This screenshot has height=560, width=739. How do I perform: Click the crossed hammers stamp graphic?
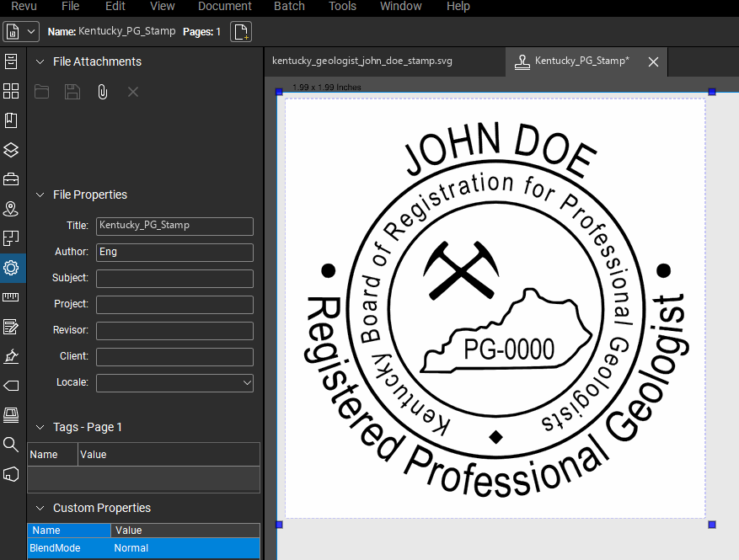tap(461, 271)
